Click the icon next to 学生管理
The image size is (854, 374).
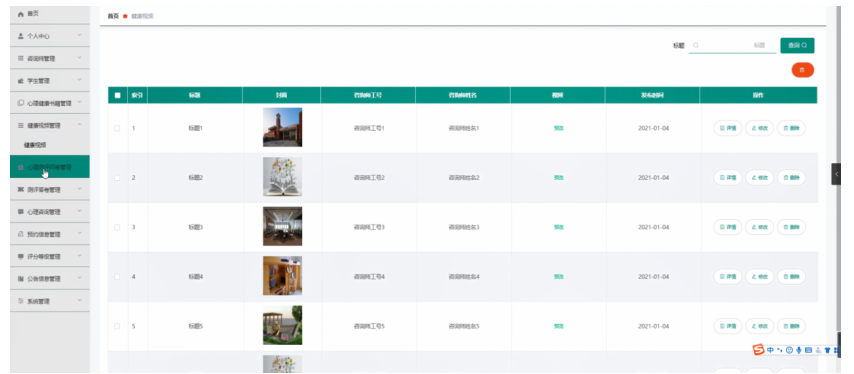(21, 81)
